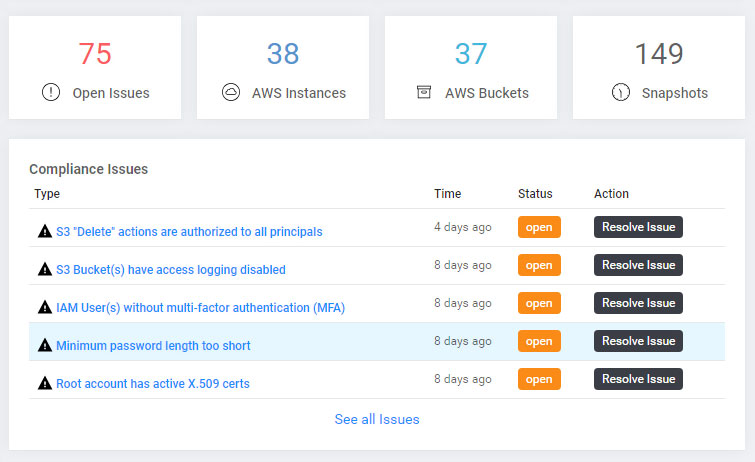755x462 pixels.
Task: Click 8 days ago in IAM User(s) row
Action: pos(463,303)
